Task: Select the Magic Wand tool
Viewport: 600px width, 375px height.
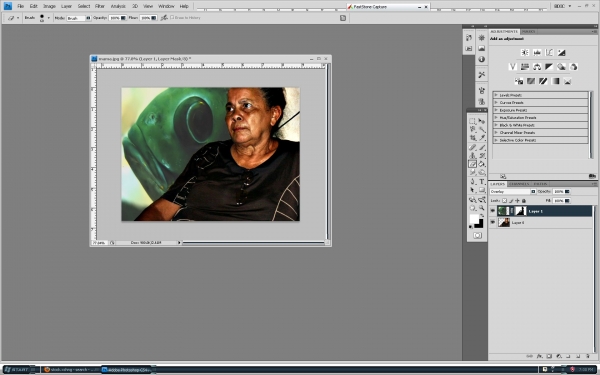Action: pyautogui.click(x=482, y=130)
